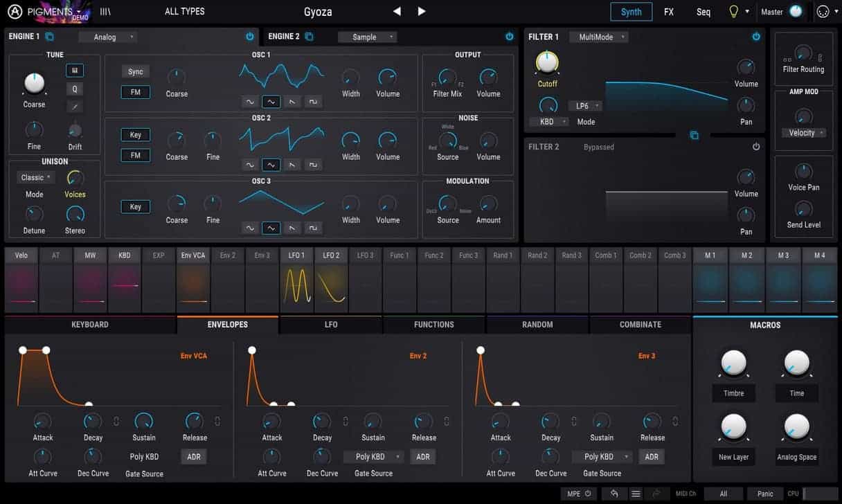The image size is (842, 504).
Task: Select the LFO 1 modulation source slot
Action: click(297, 280)
